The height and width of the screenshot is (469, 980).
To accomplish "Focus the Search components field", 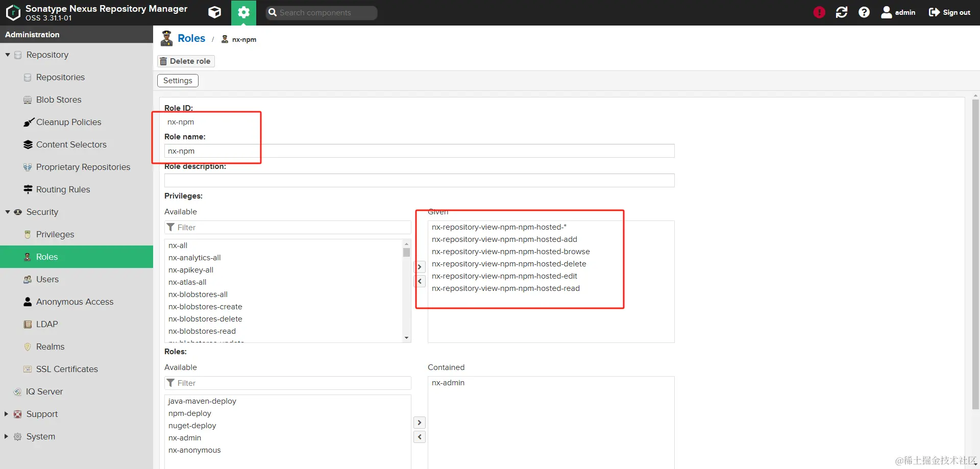I will coord(322,13).
